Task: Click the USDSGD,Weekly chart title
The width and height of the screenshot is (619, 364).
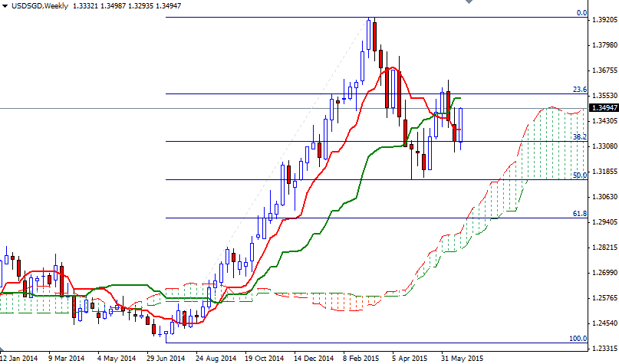Action: pyautogui.click(x=40, y=6)
